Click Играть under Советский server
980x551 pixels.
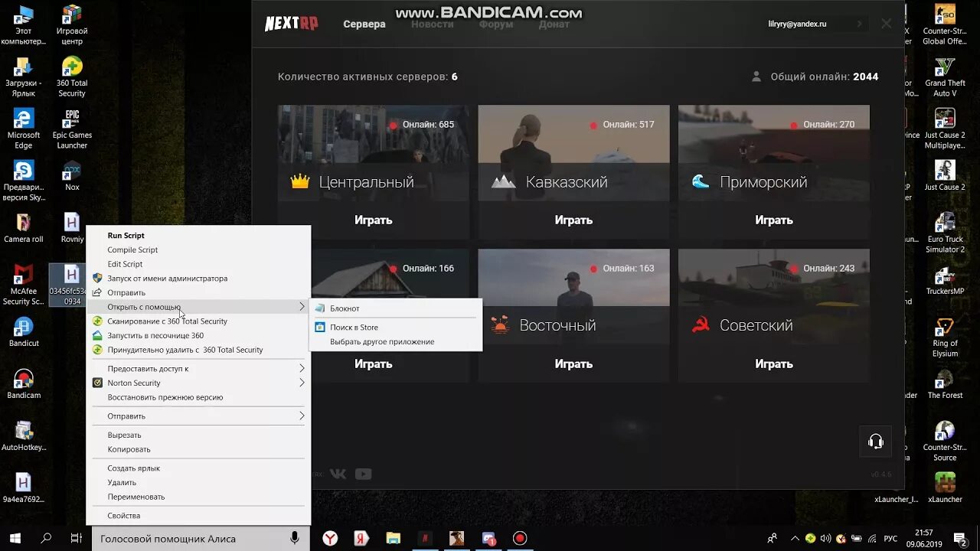[x=774, y=364]
